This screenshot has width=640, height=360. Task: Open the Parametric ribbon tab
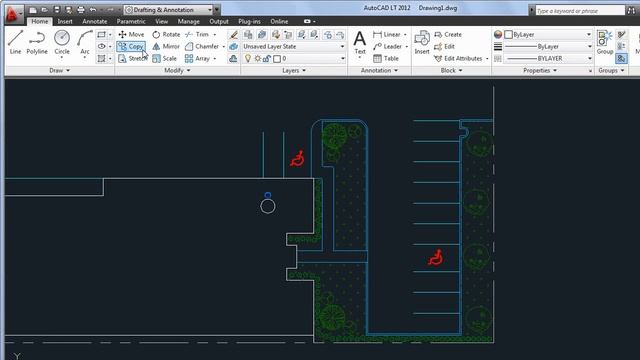coord(131,21)
